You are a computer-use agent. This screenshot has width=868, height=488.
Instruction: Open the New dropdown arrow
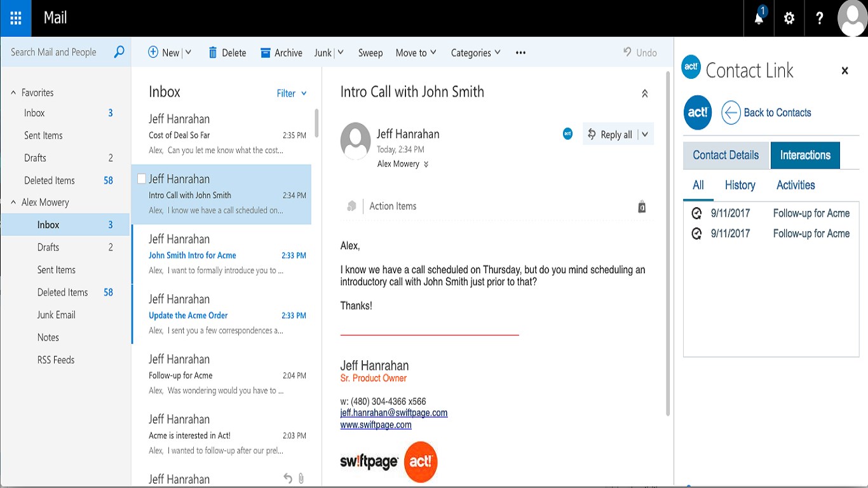188,53
